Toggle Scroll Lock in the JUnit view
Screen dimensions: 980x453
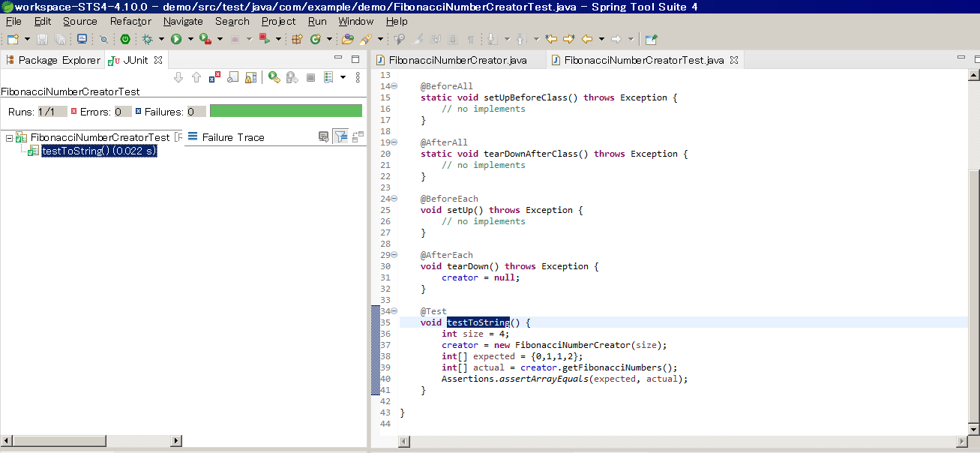[250, 77]
